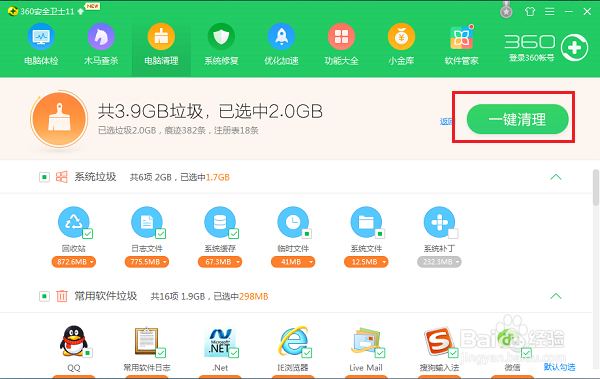Viewport: 600px width, 379px height.
Task: Collapse the 常用软件垃圾 section chevron
Action: (556, 296)
